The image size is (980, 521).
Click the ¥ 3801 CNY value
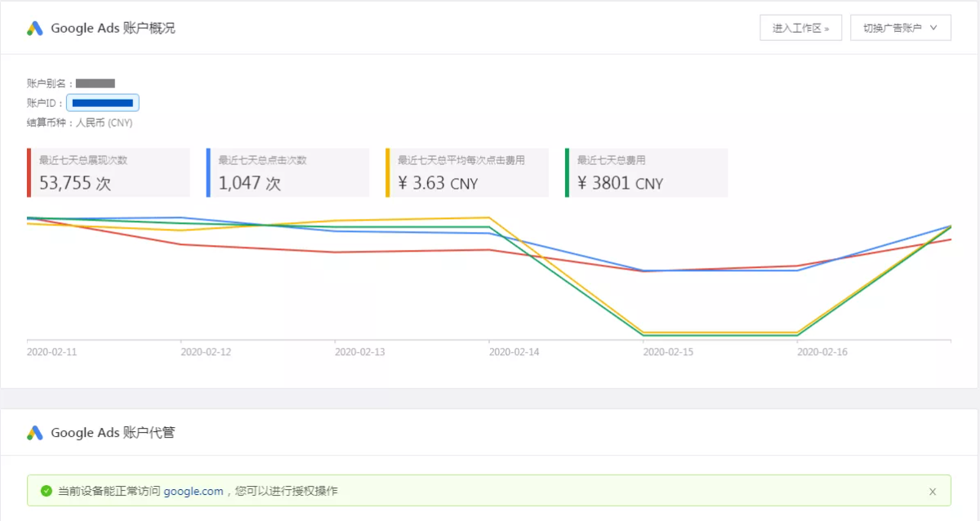621,183
